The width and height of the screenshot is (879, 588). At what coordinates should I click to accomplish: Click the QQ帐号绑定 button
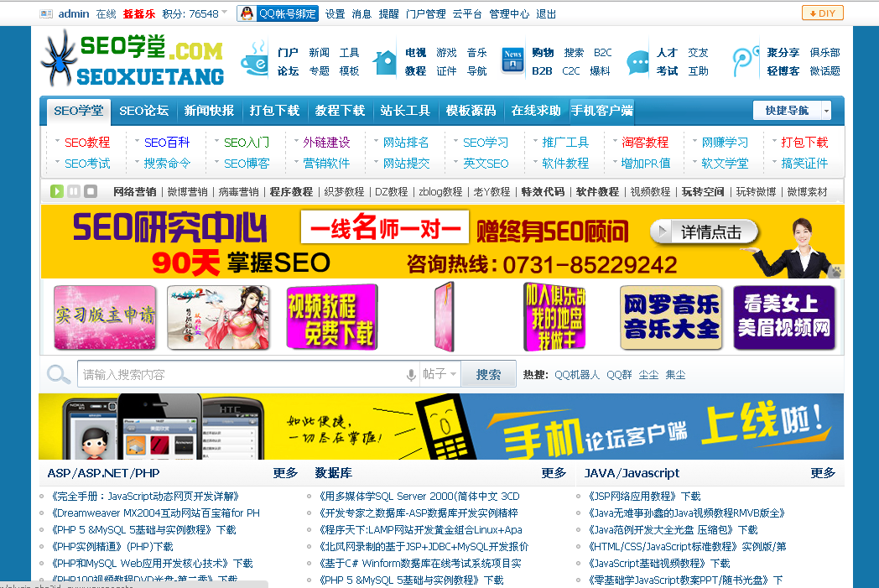click(278, 13)
